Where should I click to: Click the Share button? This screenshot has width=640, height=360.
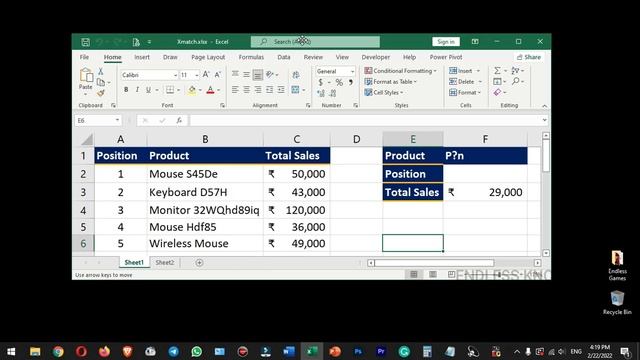pos(529,57)
